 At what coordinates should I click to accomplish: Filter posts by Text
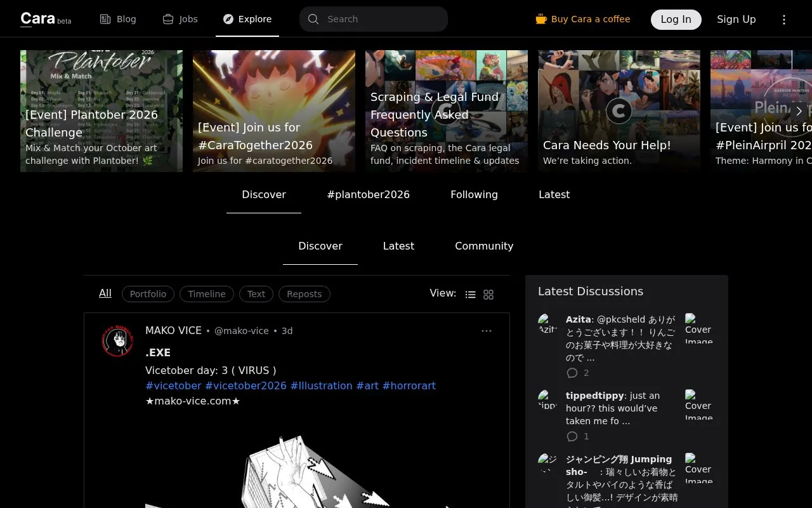point(256,294)
